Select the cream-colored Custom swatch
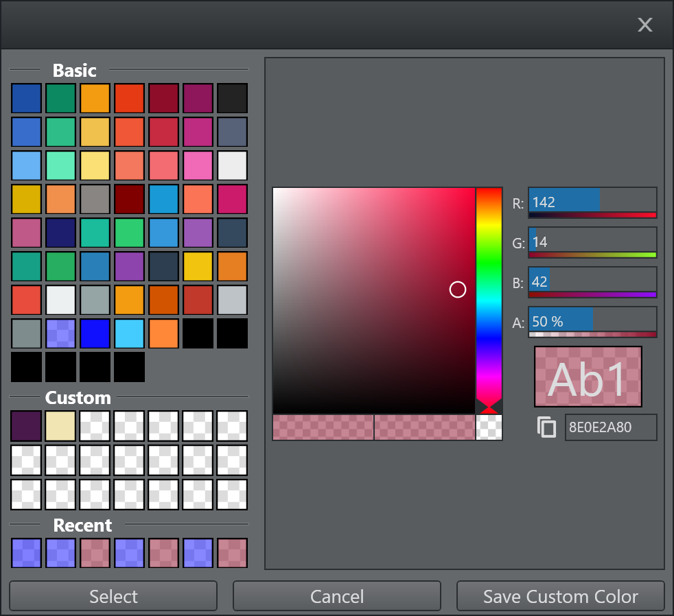 (x=60, y=426)
